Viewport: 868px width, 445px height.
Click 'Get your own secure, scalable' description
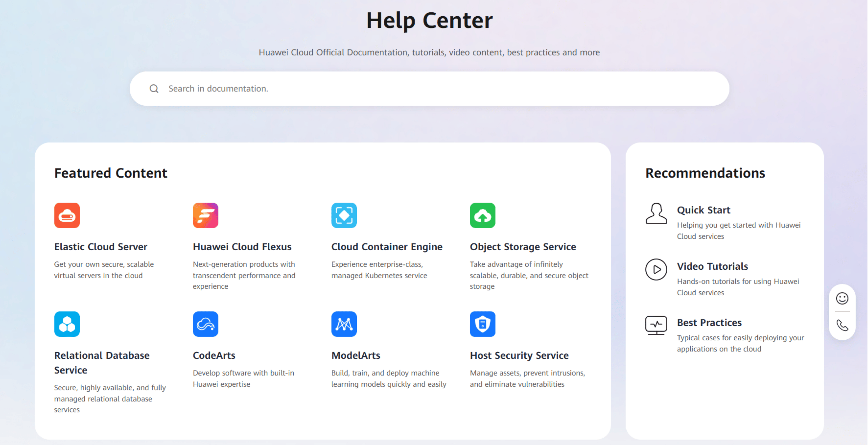(x=104, y=270)
